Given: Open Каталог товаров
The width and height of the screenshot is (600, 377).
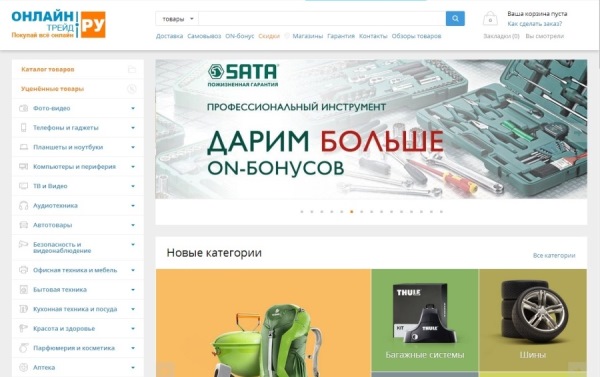Looking at the screenshot, I should [48, 69].
